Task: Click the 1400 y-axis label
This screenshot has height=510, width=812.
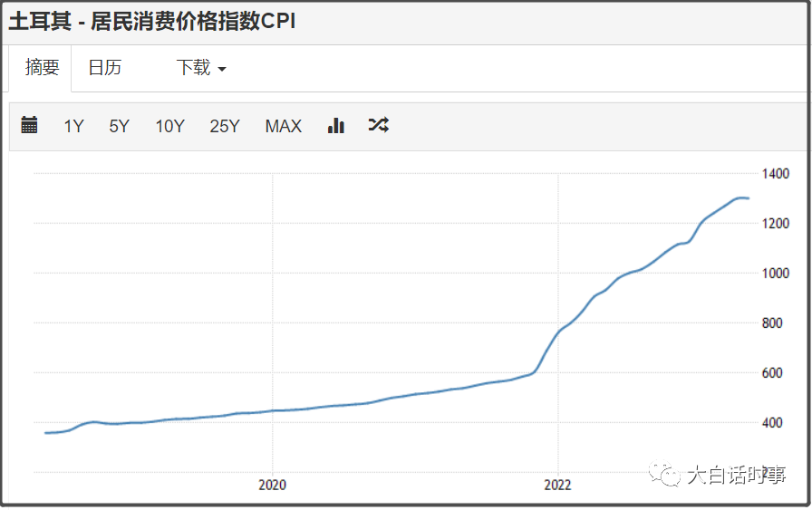Action: (775, 173)
